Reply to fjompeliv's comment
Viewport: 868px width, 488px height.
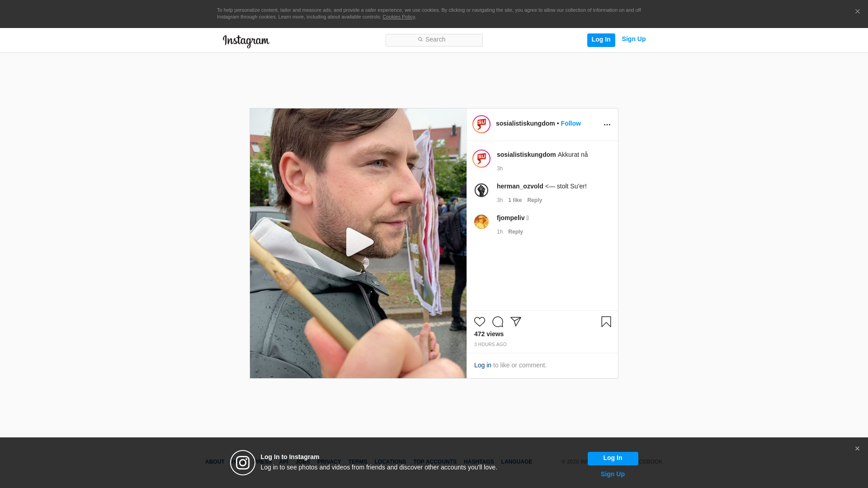click(x=515, y=232)
